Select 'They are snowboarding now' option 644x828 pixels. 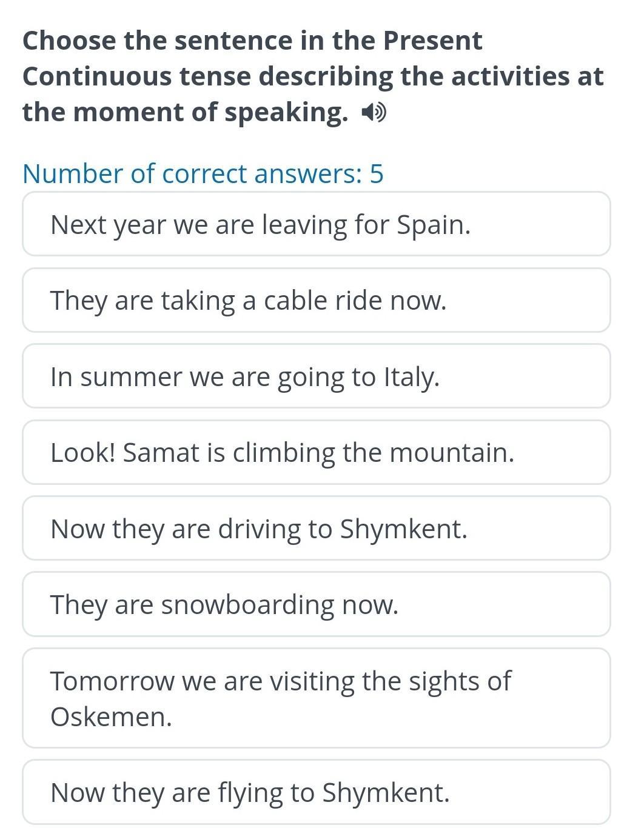pos(317,604)
